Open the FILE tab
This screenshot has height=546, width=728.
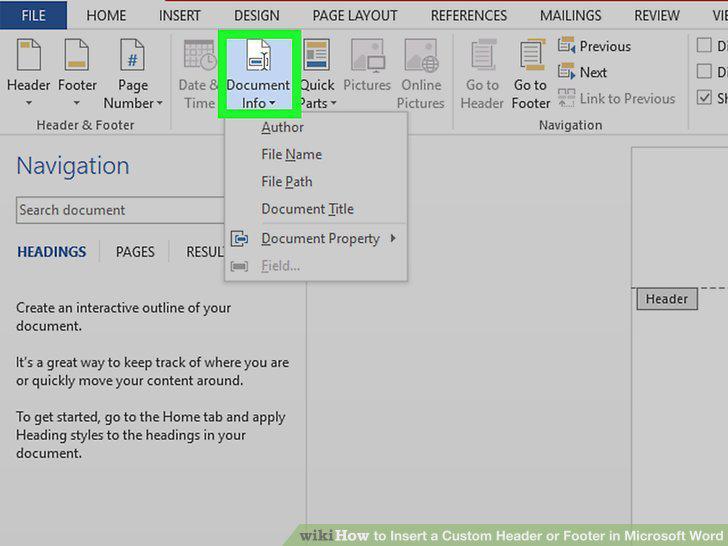coord(33,15)
